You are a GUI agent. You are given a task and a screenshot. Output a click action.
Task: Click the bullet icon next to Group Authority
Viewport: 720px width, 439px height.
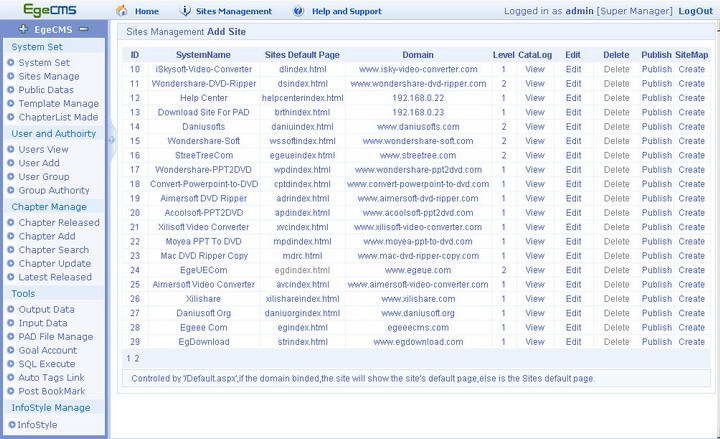coord(11,190)
